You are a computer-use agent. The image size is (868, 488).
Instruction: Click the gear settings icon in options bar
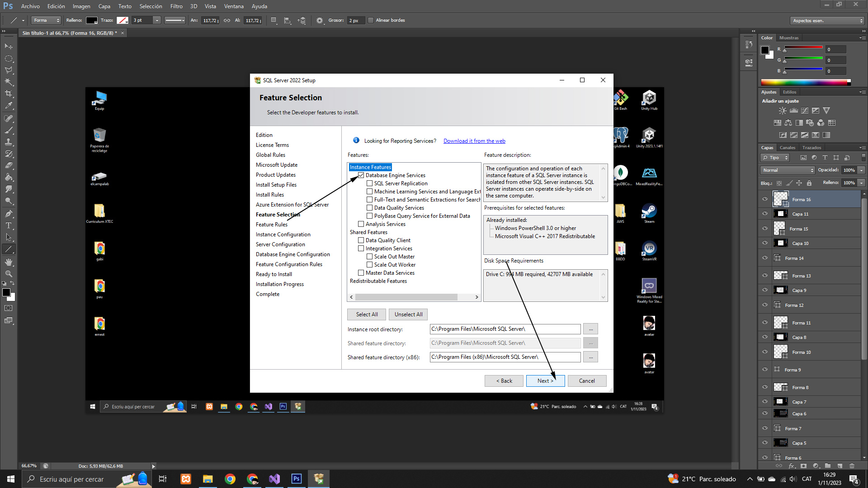(320, 20)
